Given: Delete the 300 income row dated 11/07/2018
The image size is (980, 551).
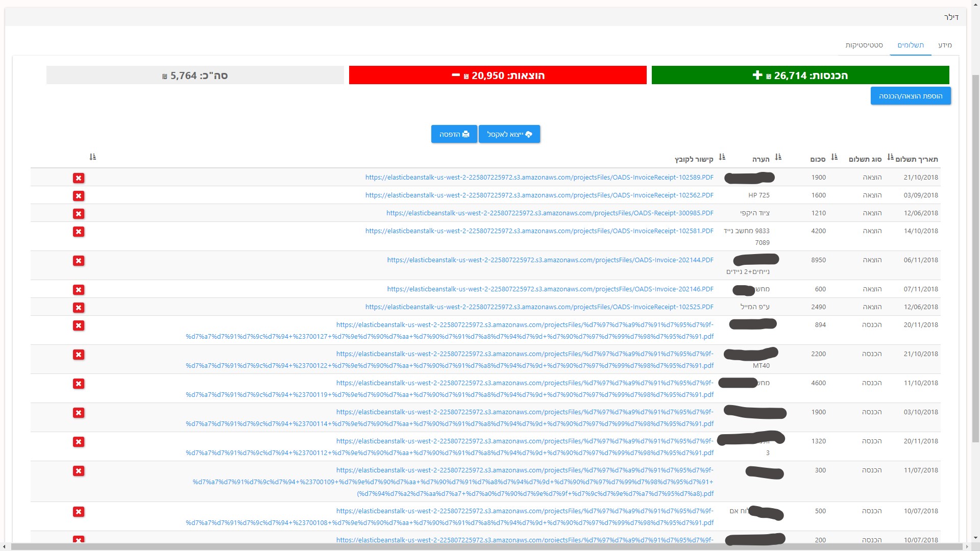Looking at the screenshot, I should (x=78, y=471).
